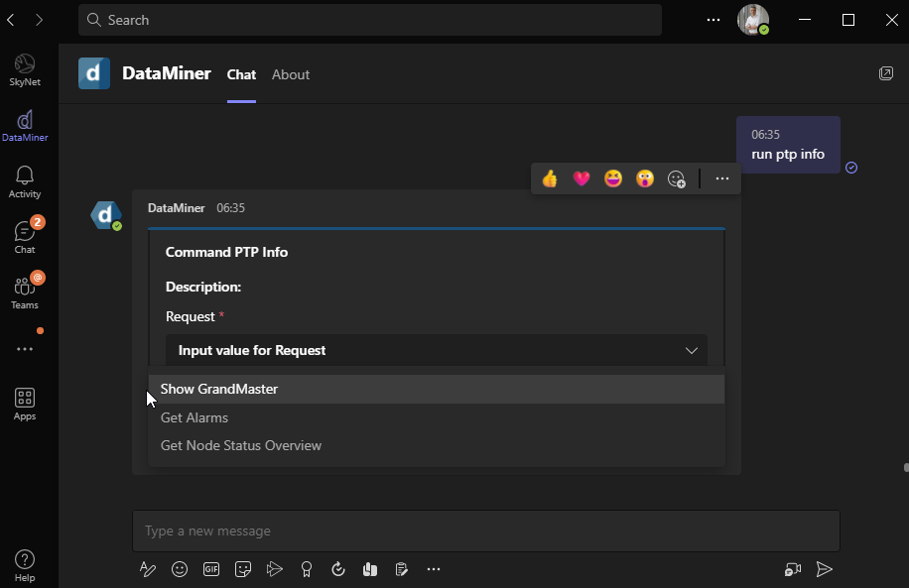
Task: Click the DataMiner app logo in header
Action: 94,73
